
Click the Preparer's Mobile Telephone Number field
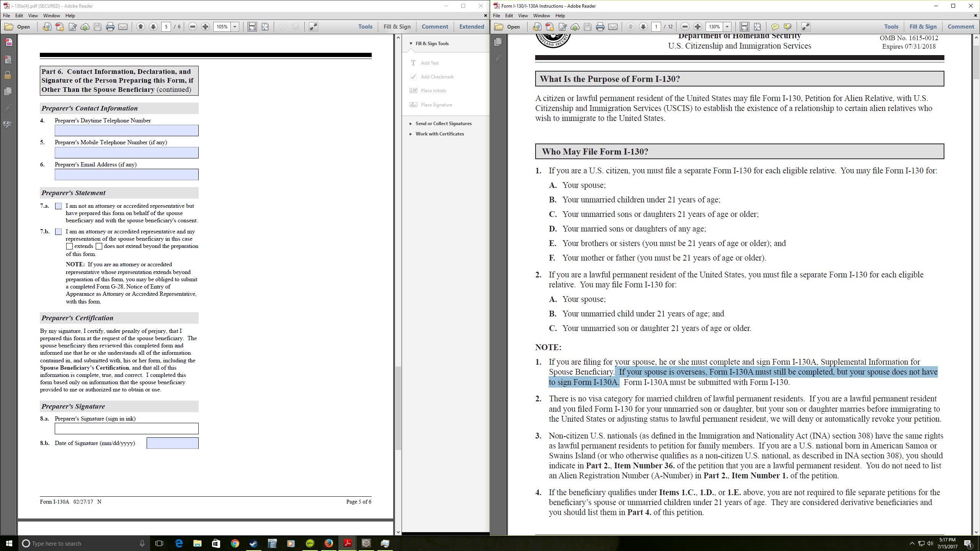click(x=126, y=153)
